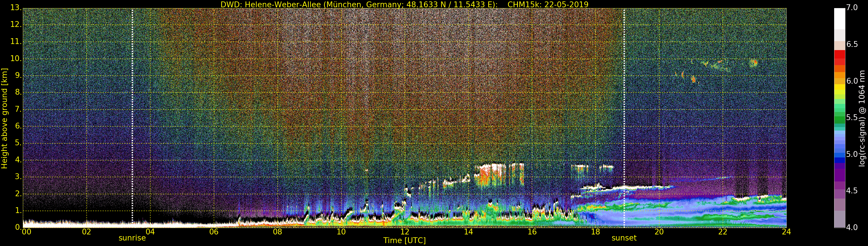Click the 'Time [UTC]' axis label
868x246 pixels.
(x=404, y=241)
